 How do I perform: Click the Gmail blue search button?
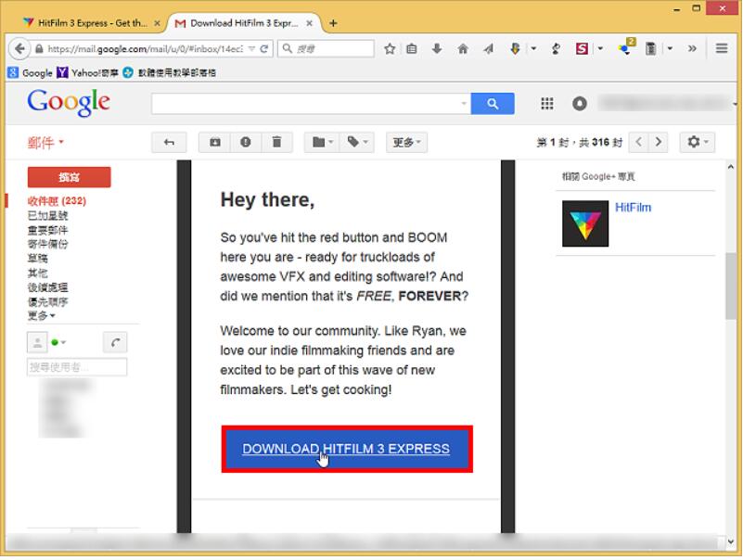(493, 103)
